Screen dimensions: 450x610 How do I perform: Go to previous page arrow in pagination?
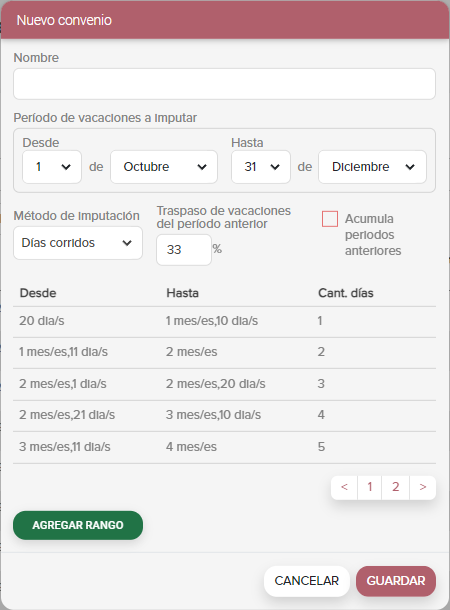[x=344, y=487]
